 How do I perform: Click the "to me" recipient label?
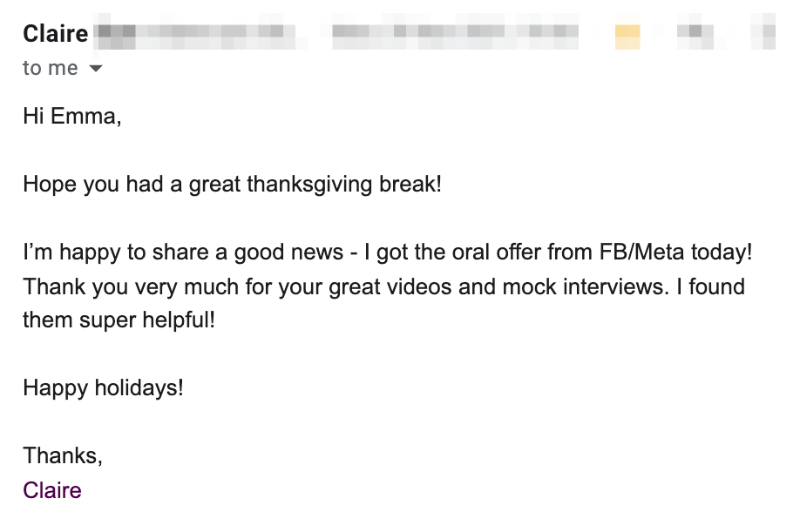51,68
